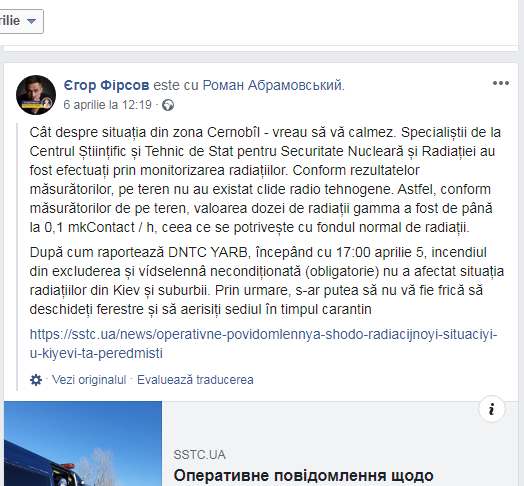
Task: Open Роман Абрамовський tagged profile
Action: 272,85
